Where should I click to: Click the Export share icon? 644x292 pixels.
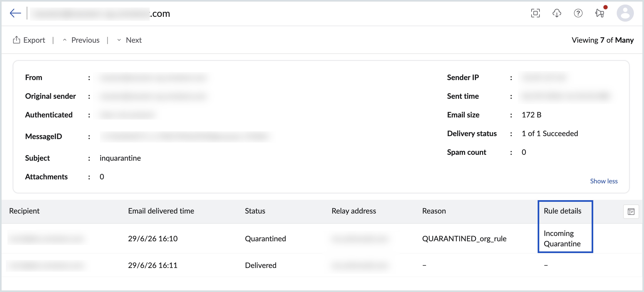coord(17,40)
